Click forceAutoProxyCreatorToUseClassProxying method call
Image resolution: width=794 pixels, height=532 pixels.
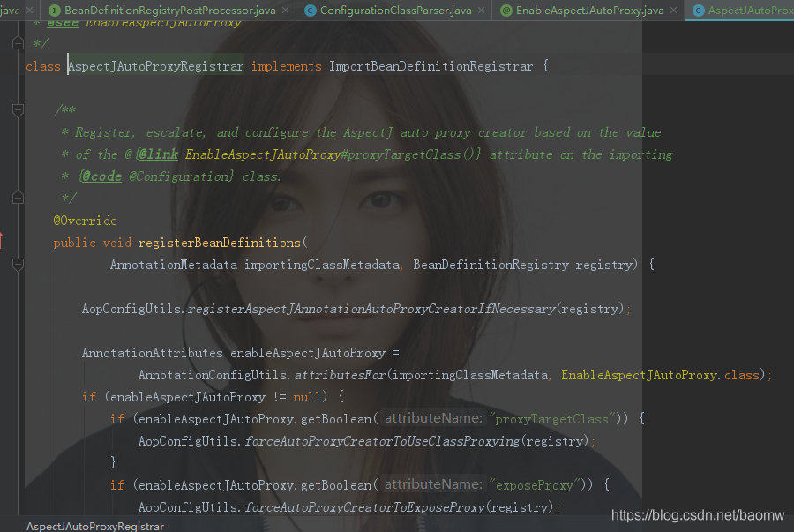pyautogui.click(x=382, y=441)
